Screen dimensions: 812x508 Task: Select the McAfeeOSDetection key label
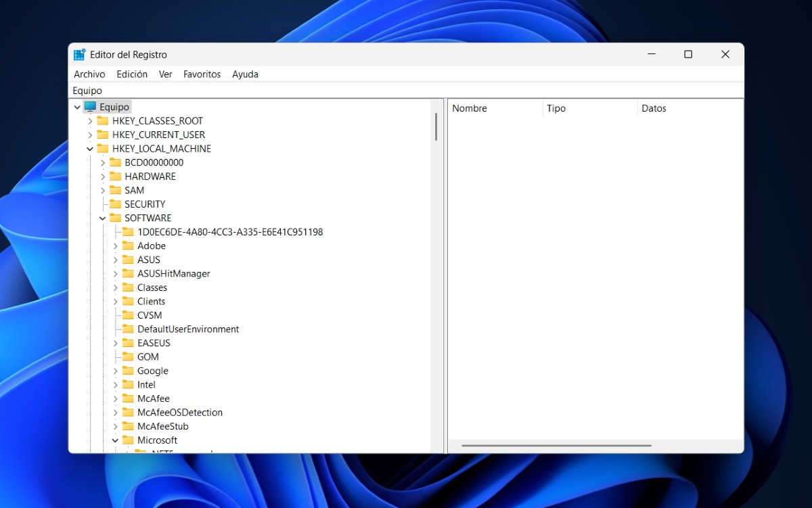click(x=180, y=413)
